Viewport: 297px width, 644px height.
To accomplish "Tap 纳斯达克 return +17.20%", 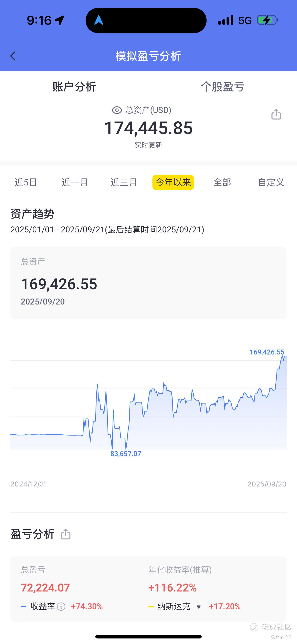I will point(224,606).
